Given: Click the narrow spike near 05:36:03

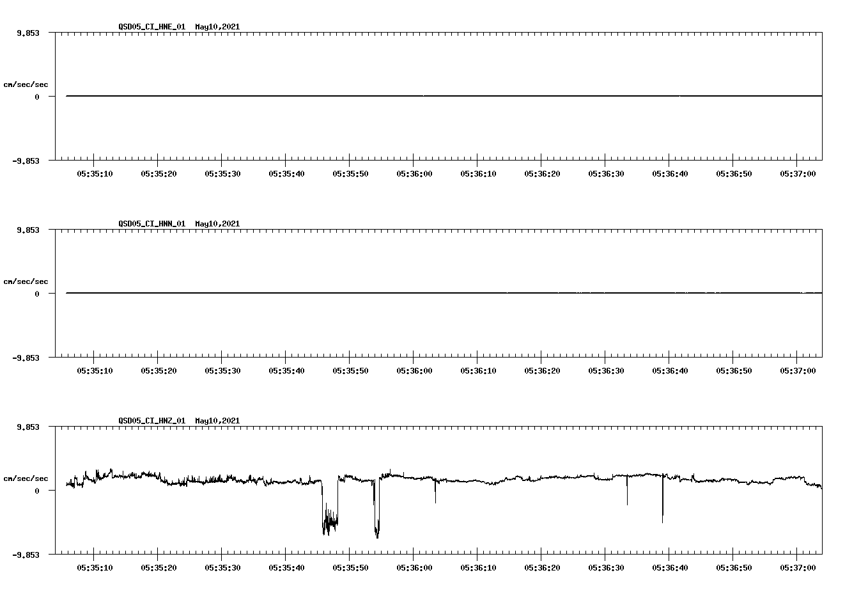Looking at the screenshot, I should click(x=435, y=496).
